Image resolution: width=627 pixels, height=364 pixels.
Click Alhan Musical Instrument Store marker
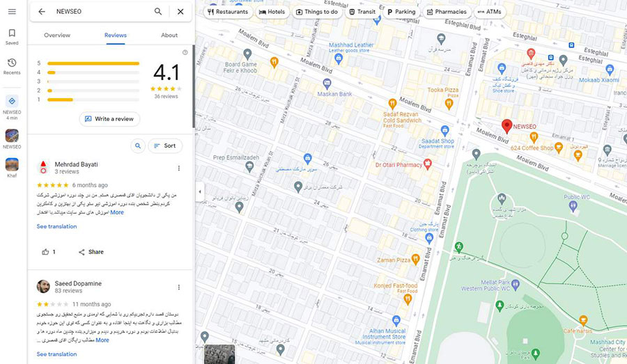pyautogui.click(x=396, y=321)
